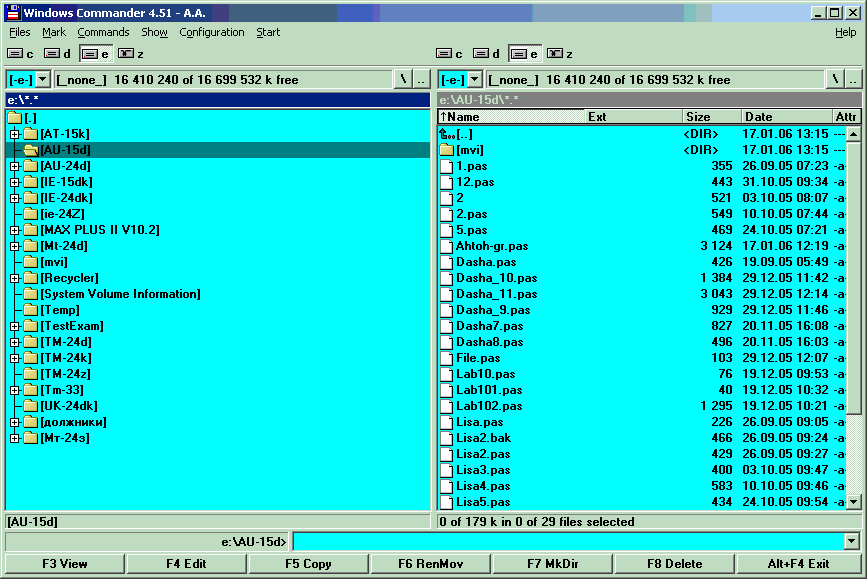867x579 pixels.
Task: Click folder icon of [MAX PLUS II V10.2]
Action: pyautogui.click(x=31, y=229)
